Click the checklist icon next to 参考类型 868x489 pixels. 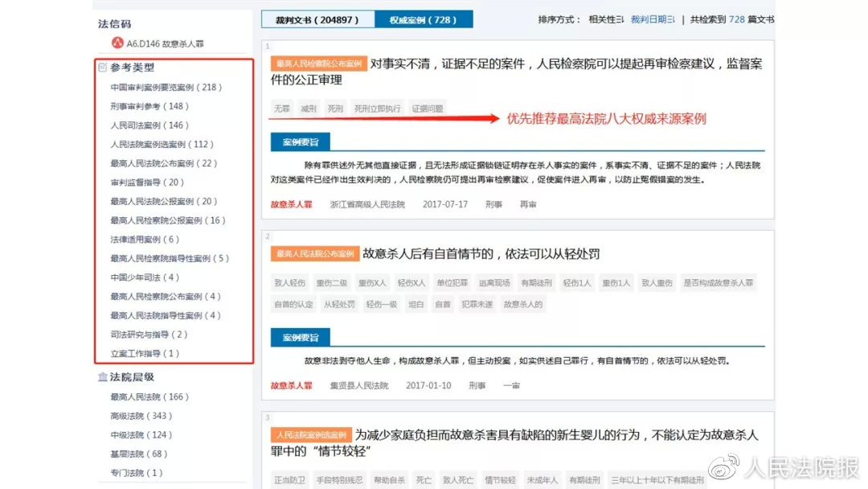click(102, 68)
